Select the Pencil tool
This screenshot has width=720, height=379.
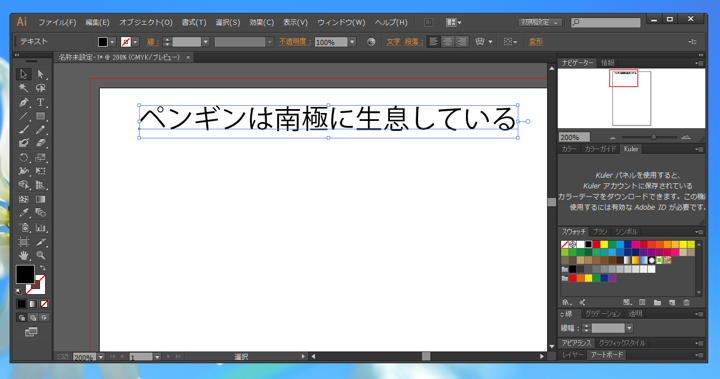[x=40, y=130]
